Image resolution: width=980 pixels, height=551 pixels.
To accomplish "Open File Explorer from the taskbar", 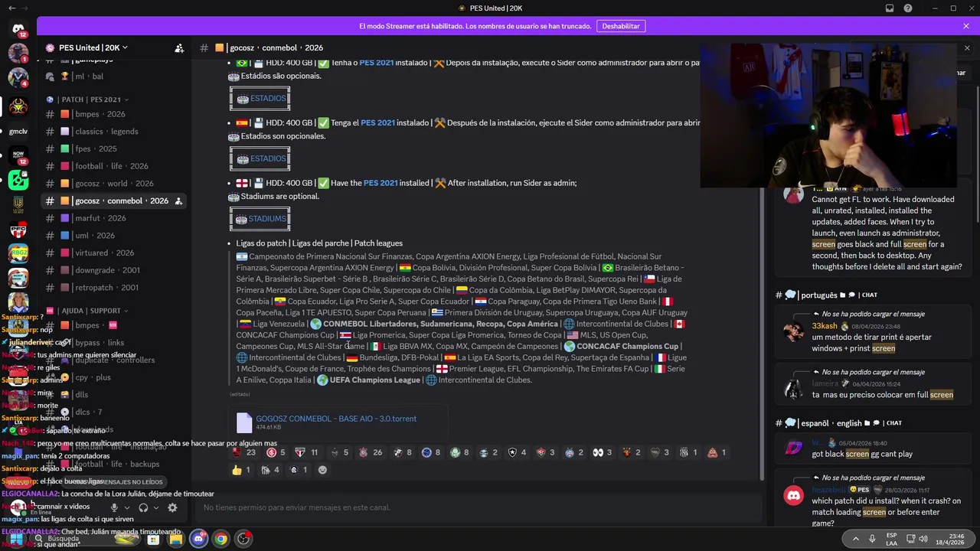I will click(x=176, y=539).
